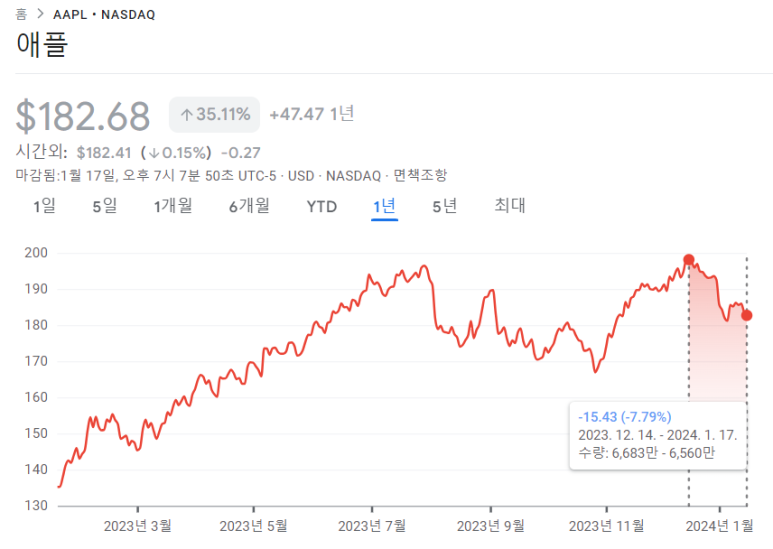
Task: Click the 애플 company title
Action: coord(42,44)
